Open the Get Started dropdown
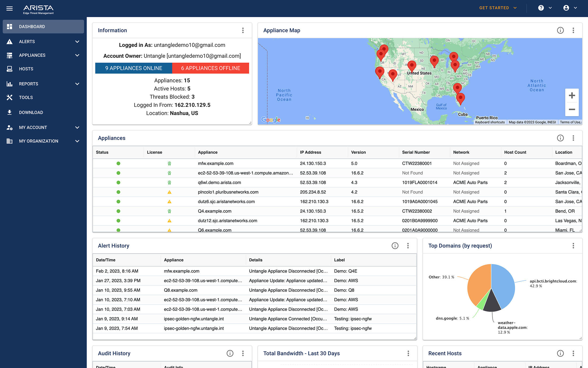The width and height of the screenshot is (588, 368). click(x=498, y=8)
